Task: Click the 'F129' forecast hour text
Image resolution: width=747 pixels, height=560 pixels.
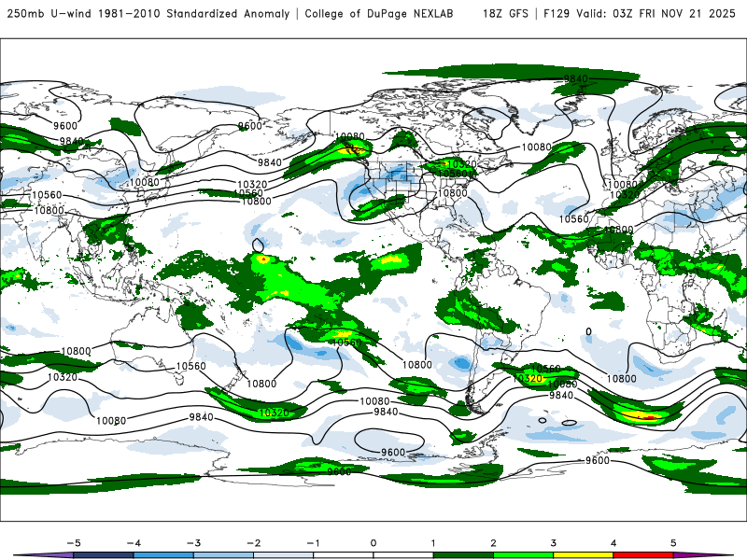Action: tap(556, 13)
